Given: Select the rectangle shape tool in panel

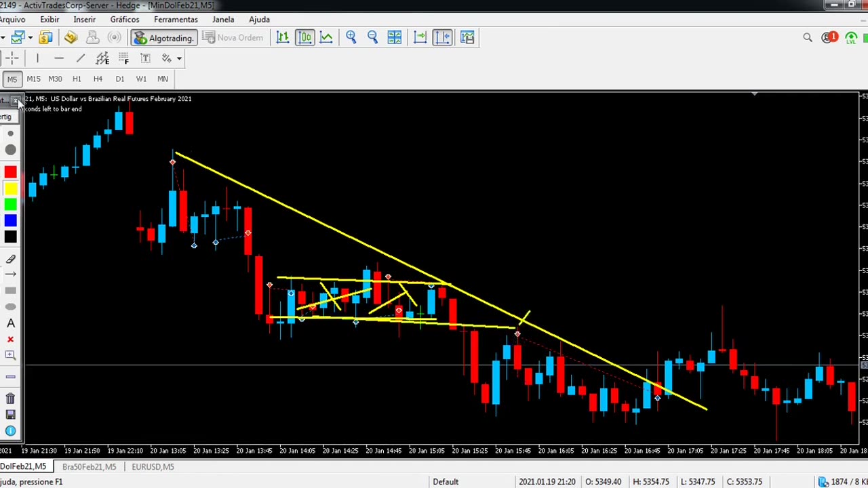Looking at the screenshot, I should click(x=10, y=291).
